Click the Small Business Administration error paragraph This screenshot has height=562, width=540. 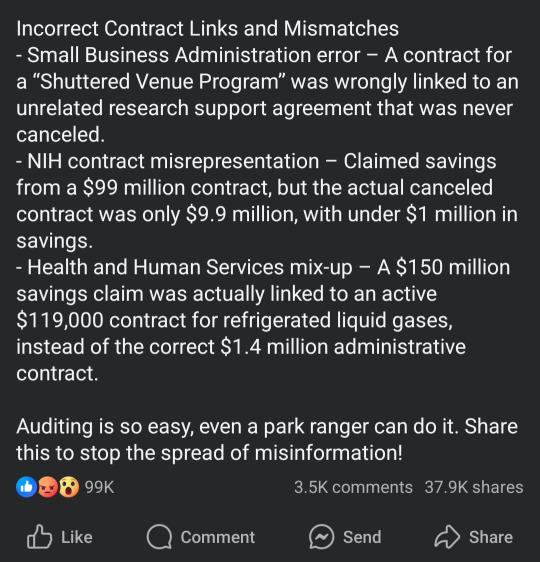coord(267,95)
